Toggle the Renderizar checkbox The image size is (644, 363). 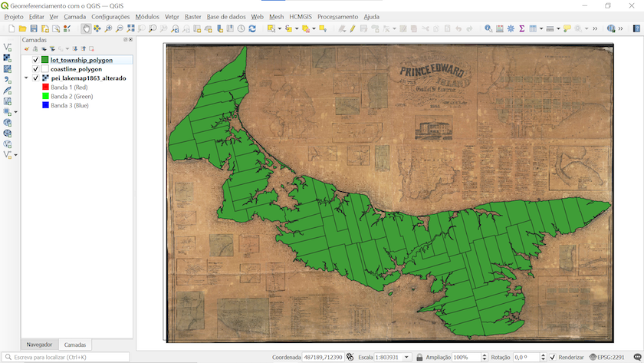553,358
